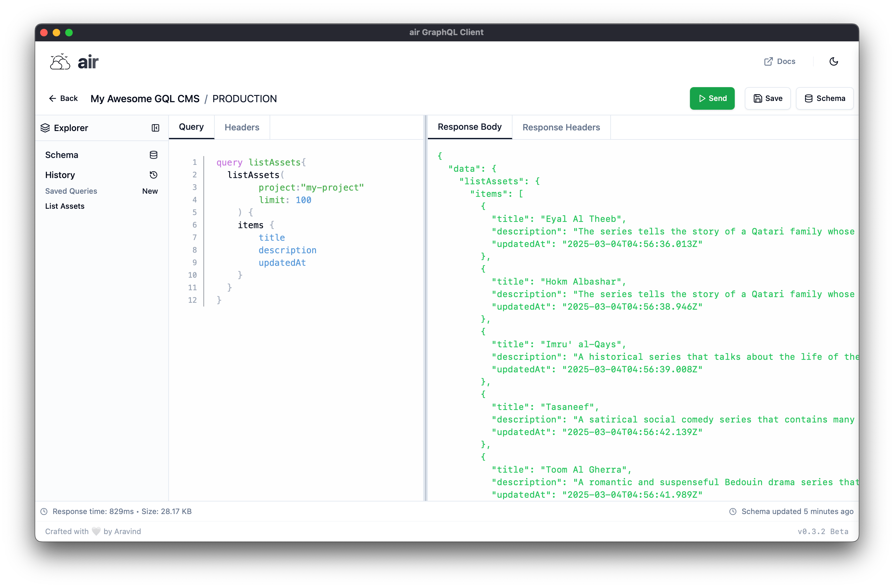The image size is (894, 588).
Task: Click the Save icon next to Send
Action: pyautogui.click(x=757, y=98)
